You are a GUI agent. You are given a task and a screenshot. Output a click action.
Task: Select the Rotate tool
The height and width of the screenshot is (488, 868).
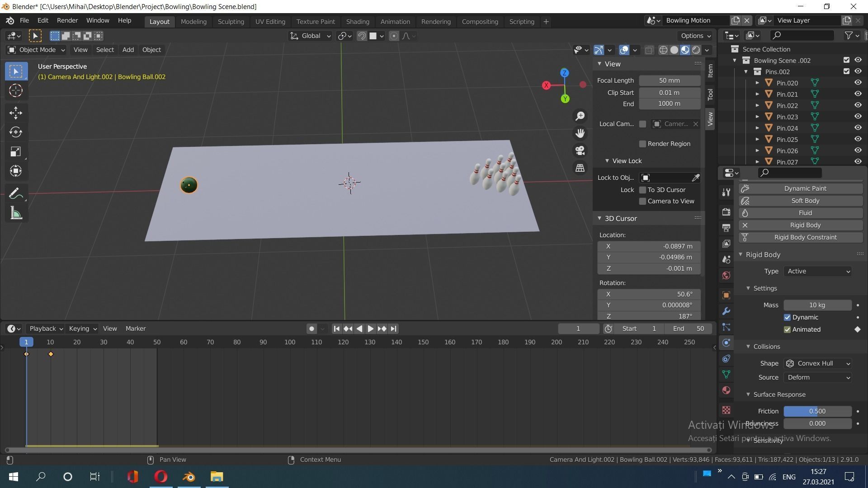[16, 132]
